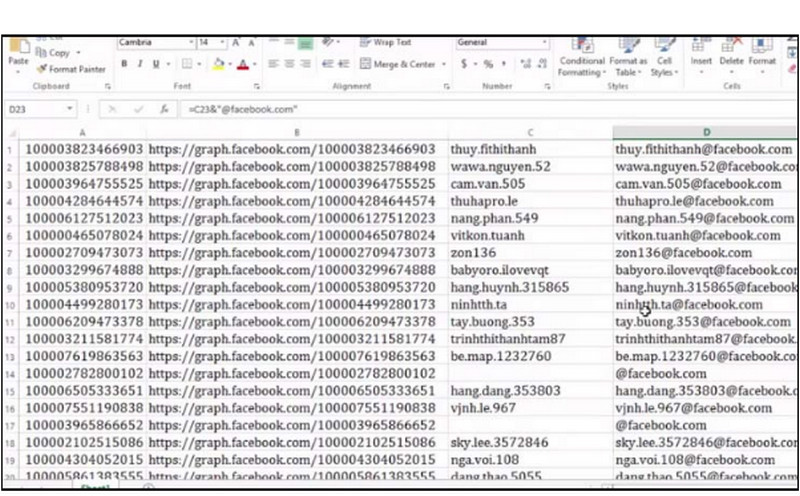Activate Format Painter
The image size is (800, 496).
point(71,69)
